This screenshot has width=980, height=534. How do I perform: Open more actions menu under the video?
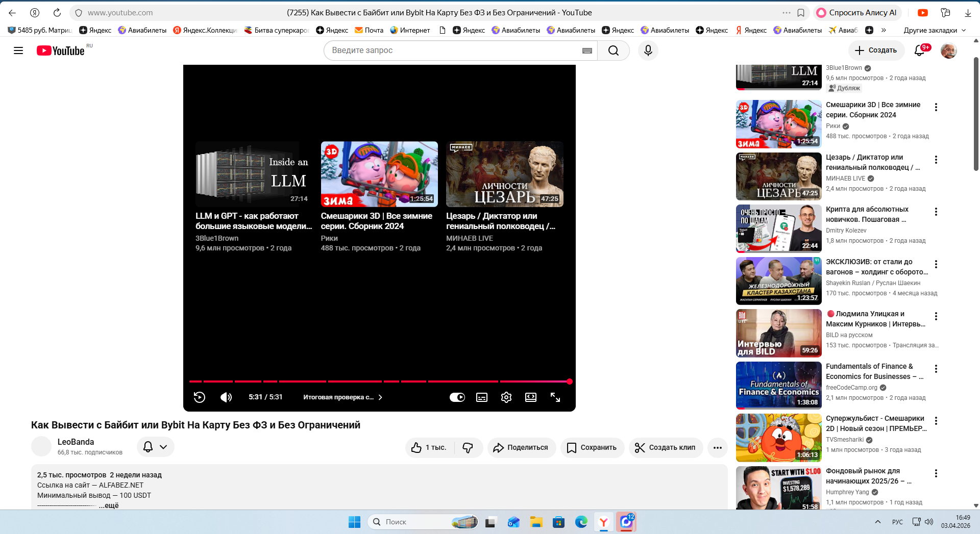click(718, 448)
